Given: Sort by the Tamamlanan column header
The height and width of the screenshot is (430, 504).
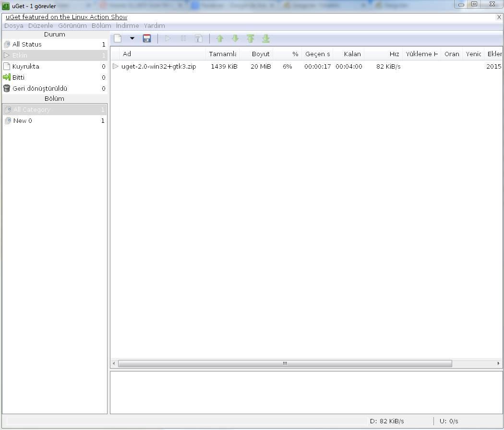Looking at the screenshot, I should pos(222,54).
